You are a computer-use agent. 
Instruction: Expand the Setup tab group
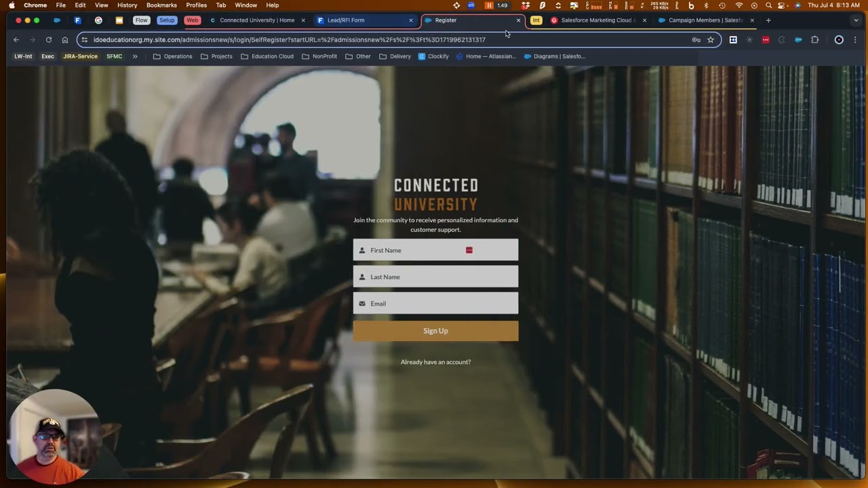coord(167,20)
